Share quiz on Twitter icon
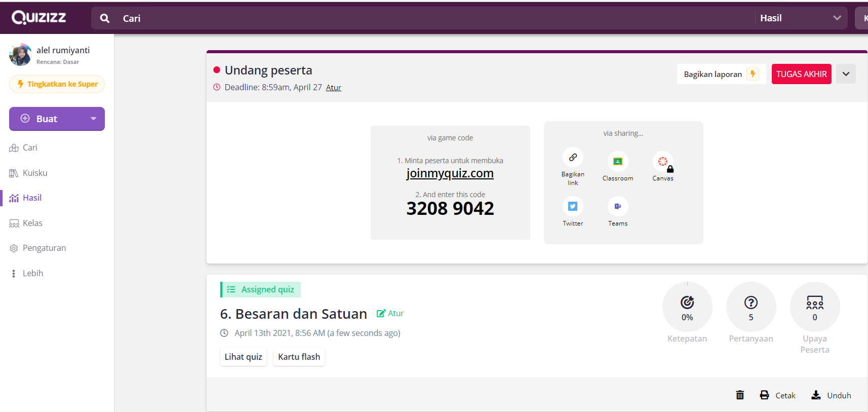 [573, 207]
